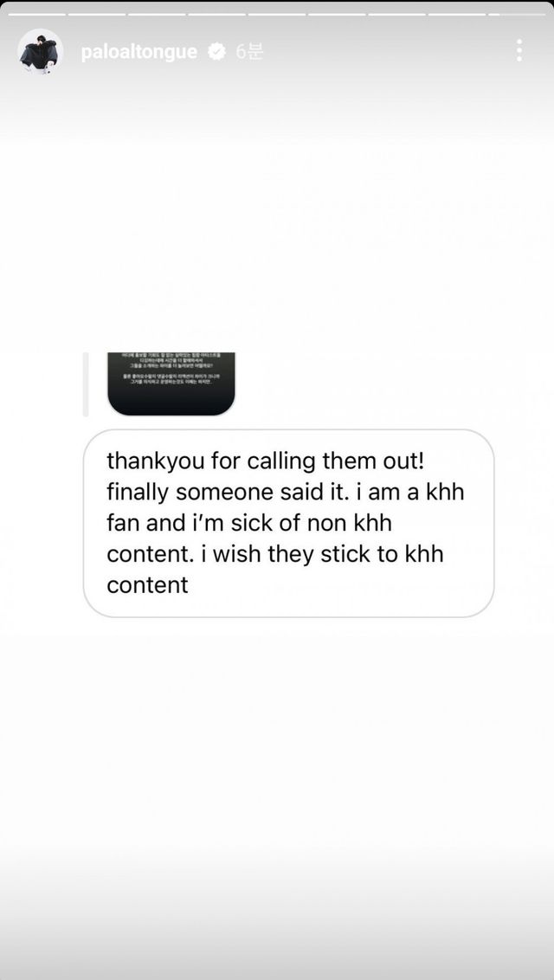This screenshot has height=980, width=554.
Task: Select the eighth story progress segment
Action: (x=456, y=15)
